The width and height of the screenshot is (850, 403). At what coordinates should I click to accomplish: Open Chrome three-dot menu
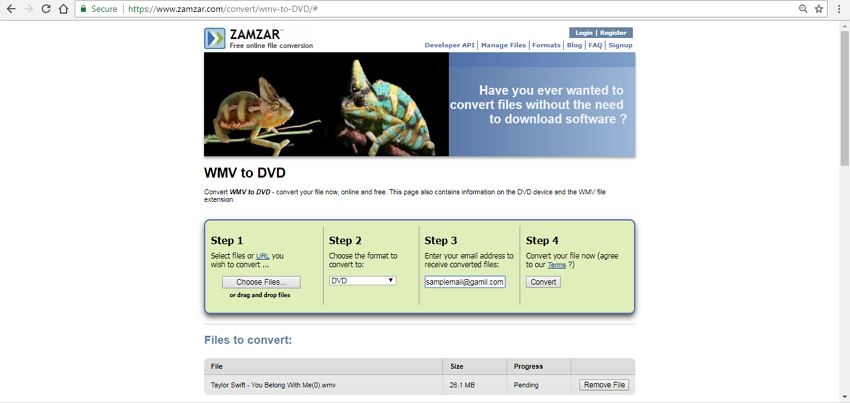(x=839, y=9)
